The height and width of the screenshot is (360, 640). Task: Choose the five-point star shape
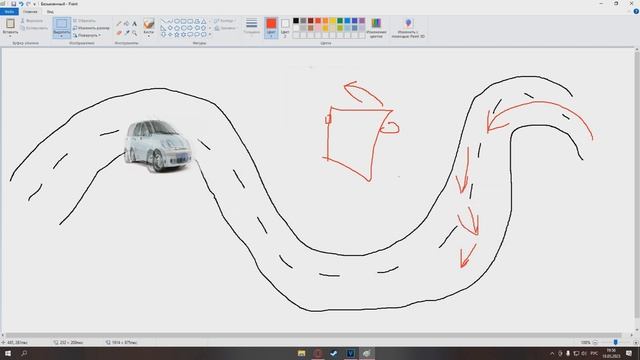coord(177,35)
